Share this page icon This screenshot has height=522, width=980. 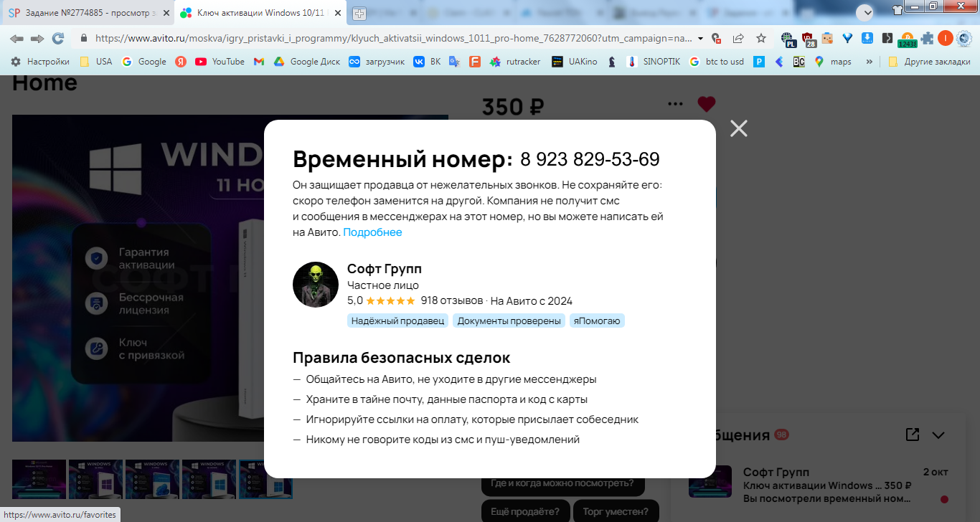(x=738, y=39)
